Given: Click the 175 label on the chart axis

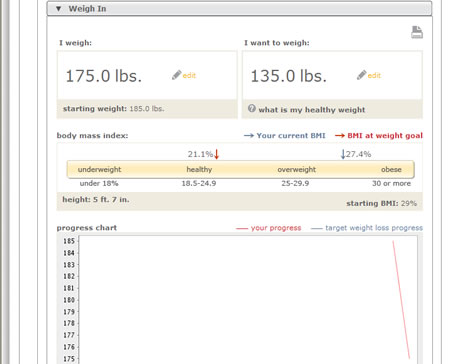Looking at the screenshot, I should [69, 359].
